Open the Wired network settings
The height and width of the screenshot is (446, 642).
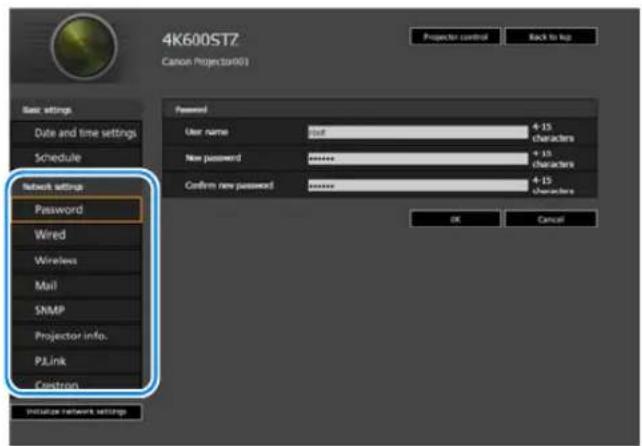77,235
